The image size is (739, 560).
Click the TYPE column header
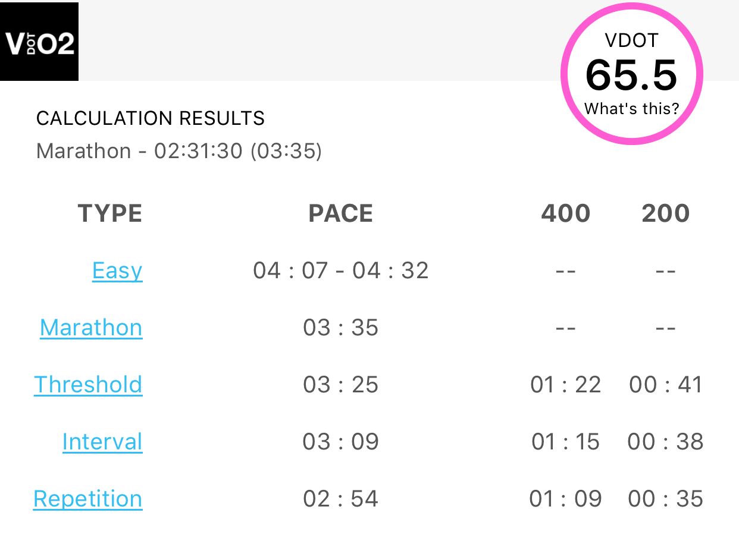point(110,213)
